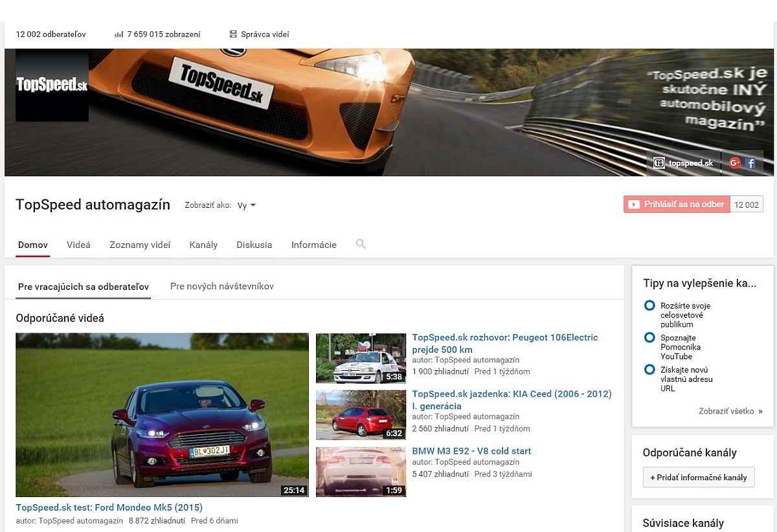Screen dimensions: 777x532
Task: Click the Odporúčané kanály heading
Action: pos(690,453)
